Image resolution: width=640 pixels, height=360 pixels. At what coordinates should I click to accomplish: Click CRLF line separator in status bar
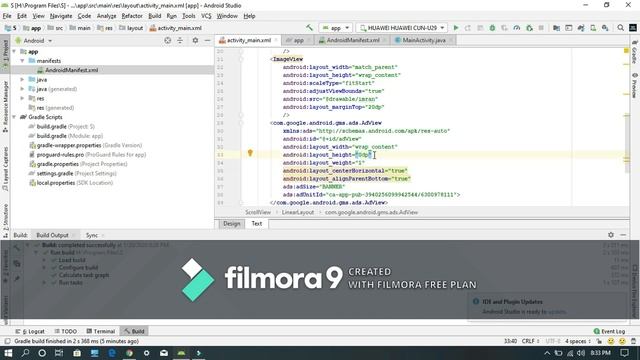[x=531, y=341]
